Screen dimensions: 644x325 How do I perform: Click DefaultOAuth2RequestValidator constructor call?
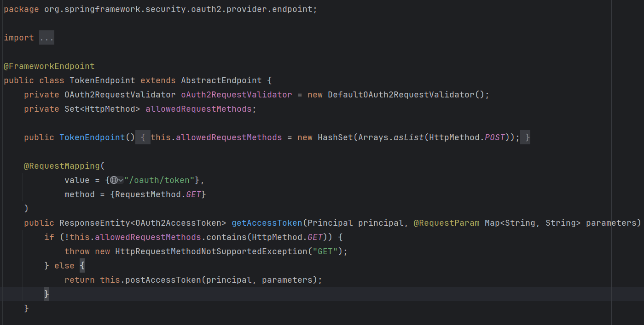click(400, 95)
